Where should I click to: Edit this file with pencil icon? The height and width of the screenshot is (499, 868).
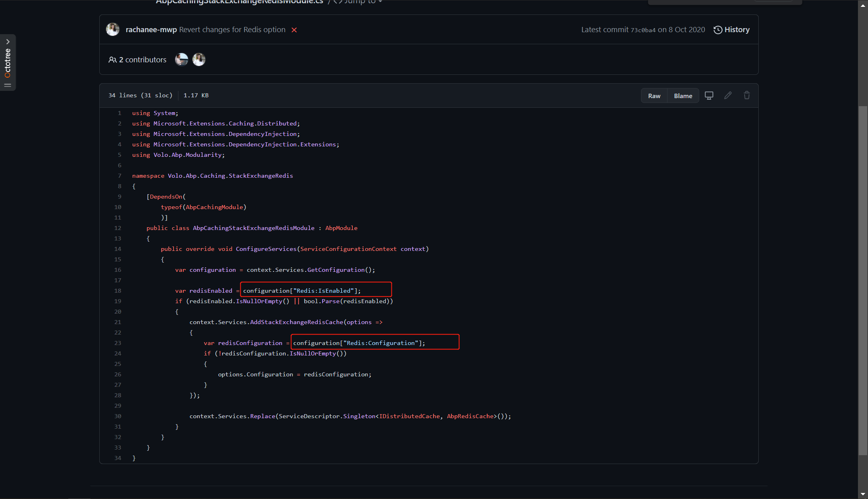coord(728,96)
